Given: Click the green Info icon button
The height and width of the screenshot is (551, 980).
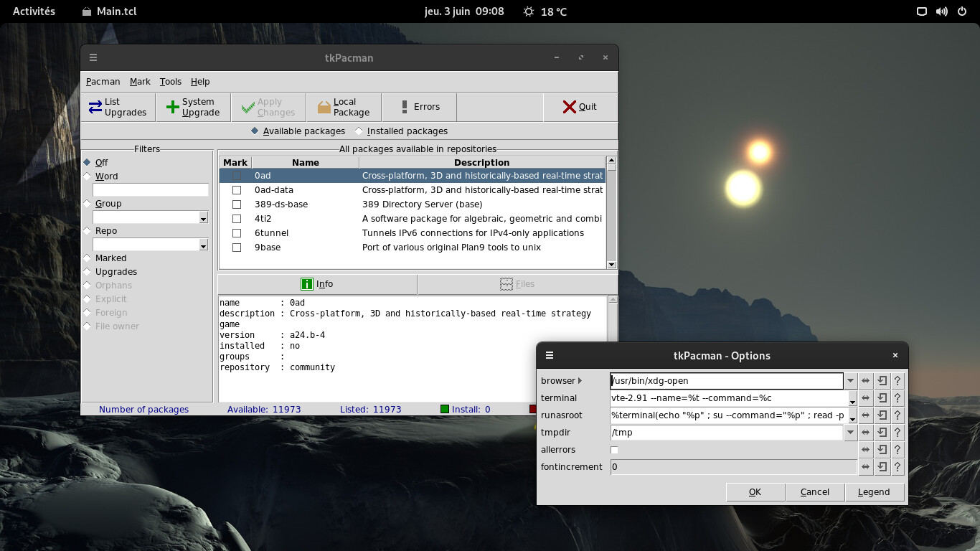Looking at the screenshot, I should (x=307, y=284).
